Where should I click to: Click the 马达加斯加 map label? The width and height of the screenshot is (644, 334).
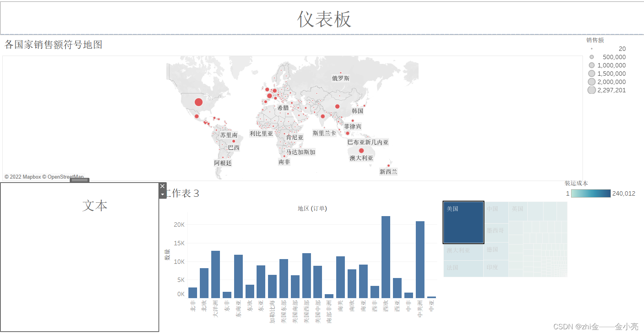pyautogui.click(x=301, y=152)
